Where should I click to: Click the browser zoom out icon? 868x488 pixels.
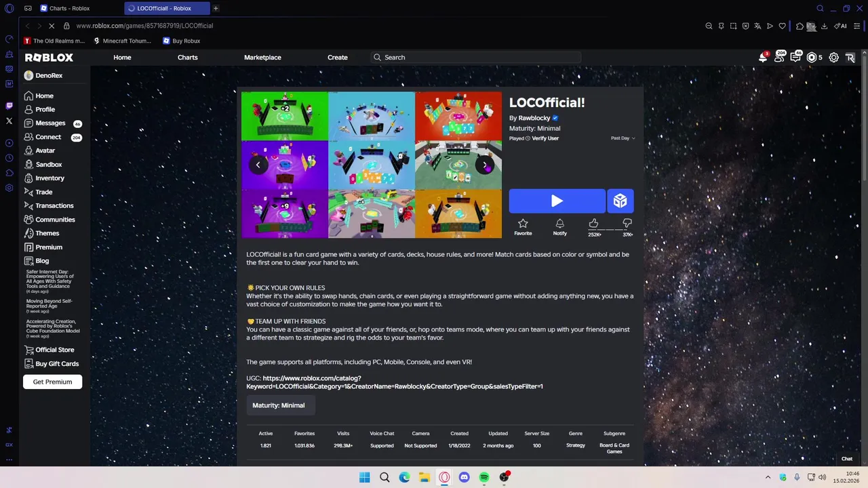pos(709,26)
